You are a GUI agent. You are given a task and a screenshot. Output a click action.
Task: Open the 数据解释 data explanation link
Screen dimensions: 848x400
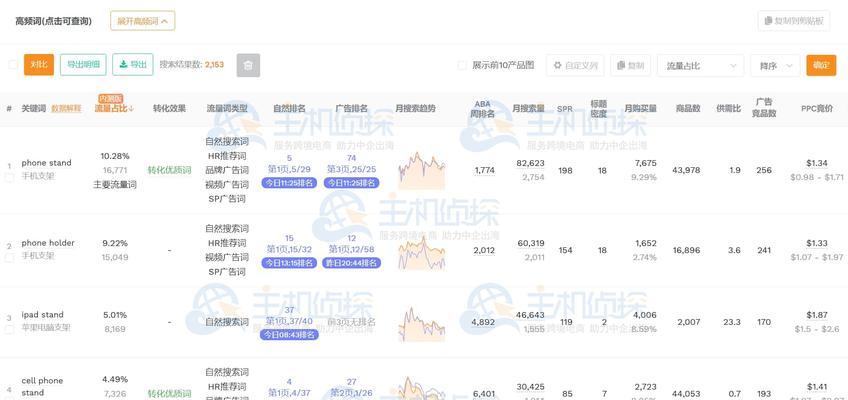coord(66,108)
